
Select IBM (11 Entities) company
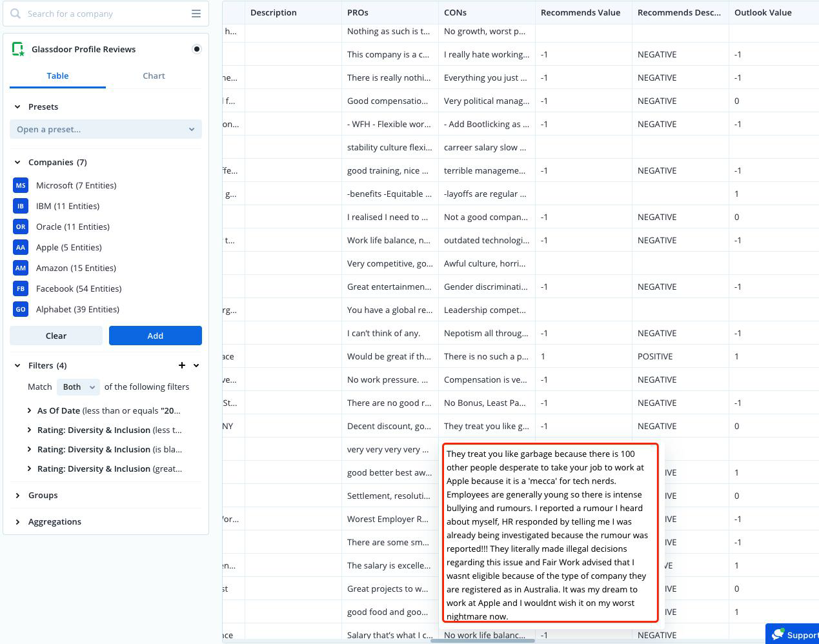[68, 206]
